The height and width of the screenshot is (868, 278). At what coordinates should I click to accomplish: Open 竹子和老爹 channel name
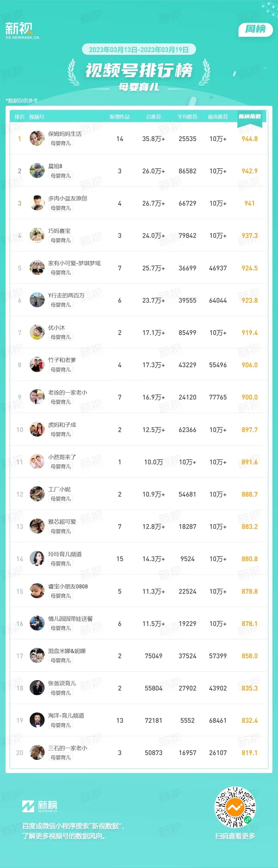[x=62, y=360]
